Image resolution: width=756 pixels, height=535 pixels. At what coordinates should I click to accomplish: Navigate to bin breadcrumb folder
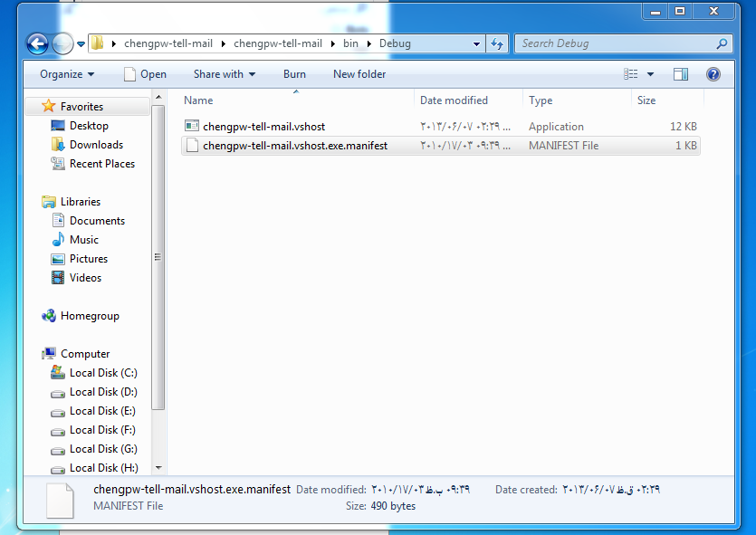pyautogui.click(x=350, y=43)
